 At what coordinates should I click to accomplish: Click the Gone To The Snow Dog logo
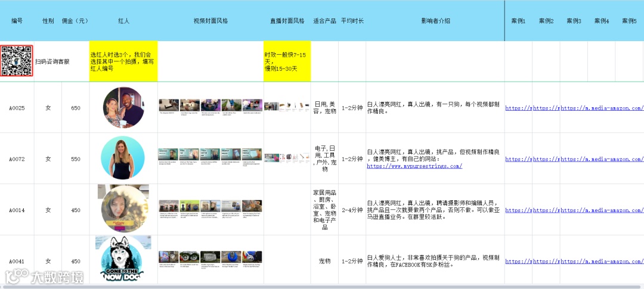123,259
